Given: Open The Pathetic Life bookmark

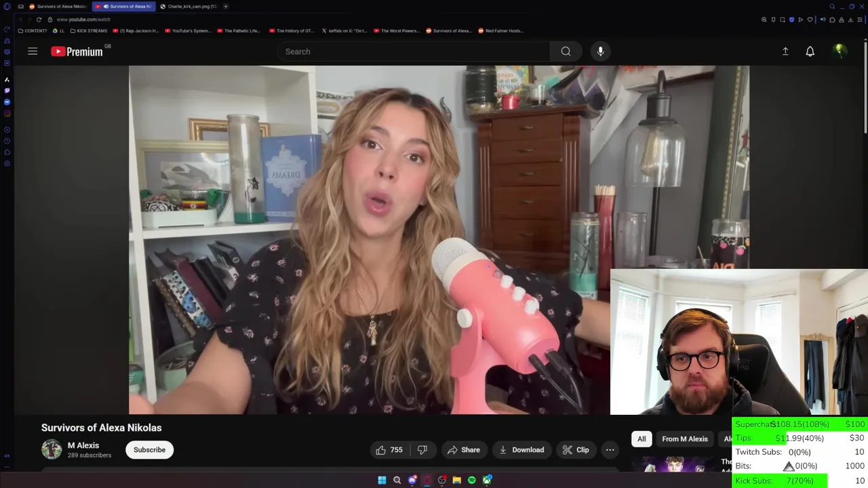Looking at the screenshot, I should (x=239, y=30).
